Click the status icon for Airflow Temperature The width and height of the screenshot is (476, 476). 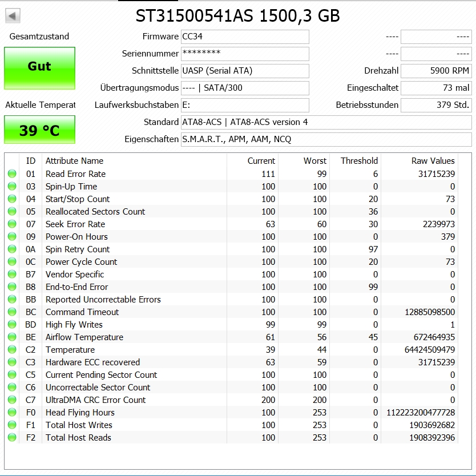click(x=12, y=337)
